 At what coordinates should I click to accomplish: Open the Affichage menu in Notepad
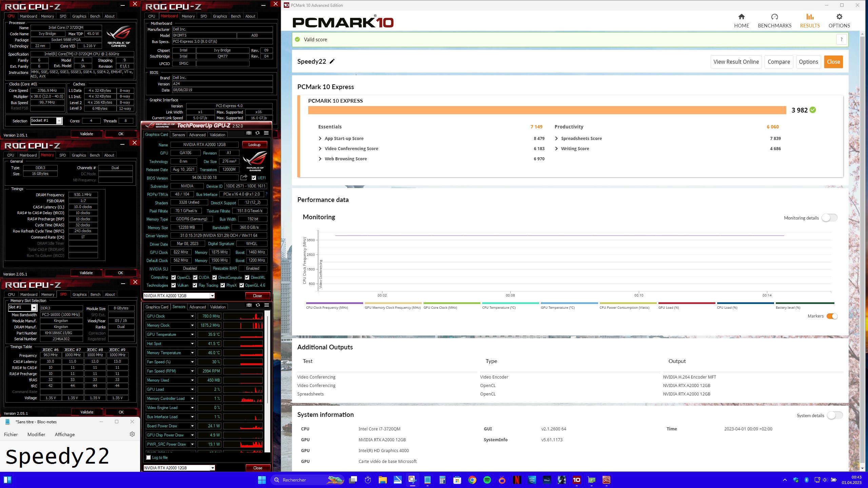click(65, 434)
